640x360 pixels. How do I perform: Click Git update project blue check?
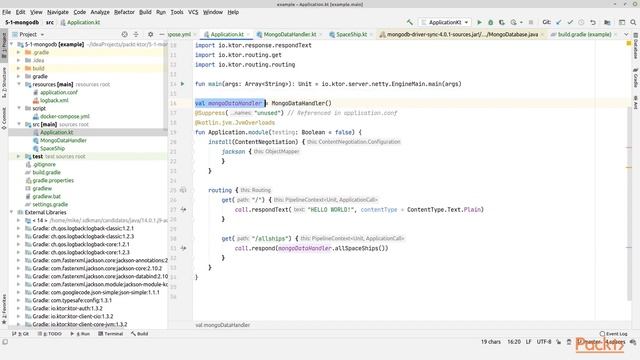(558, 22)
